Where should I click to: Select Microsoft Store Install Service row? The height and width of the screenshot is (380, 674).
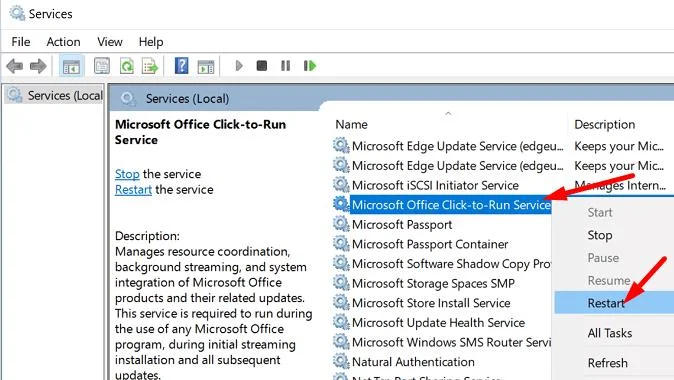tap(431, 303)
